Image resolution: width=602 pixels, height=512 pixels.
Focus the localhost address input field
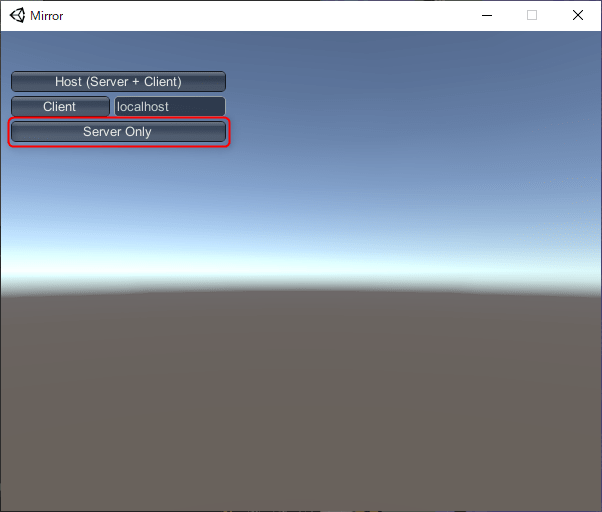[170, 106]
